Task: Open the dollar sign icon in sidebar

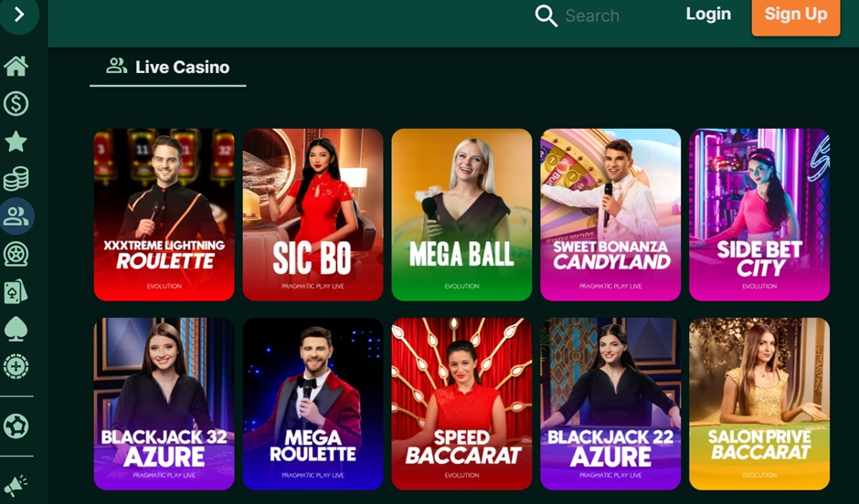Action: coord(16,103)
